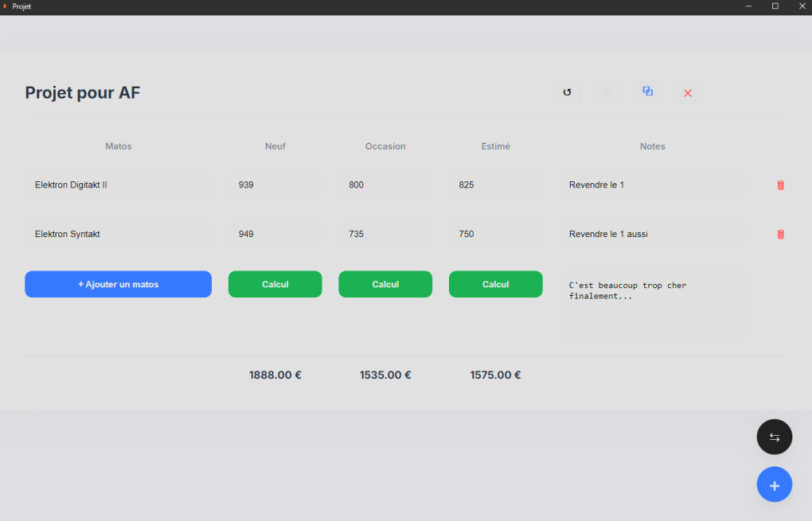Edit the Elektron Digitakt II name field
812x521 pixels.
pos(118,185)
